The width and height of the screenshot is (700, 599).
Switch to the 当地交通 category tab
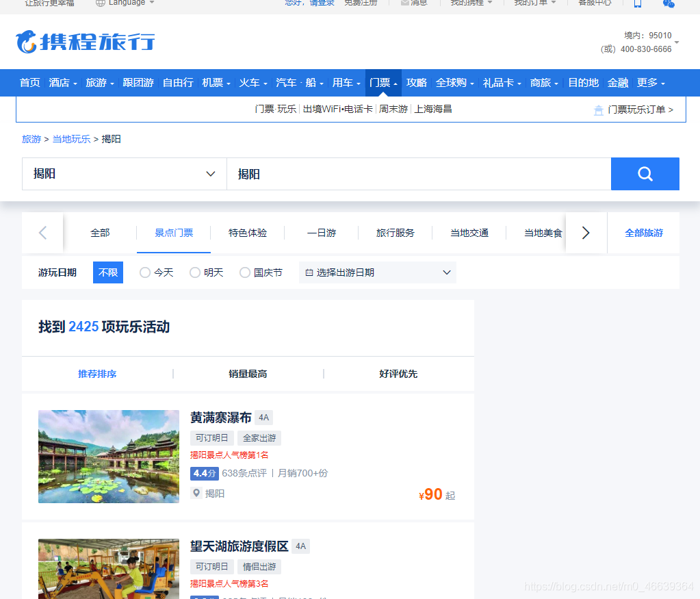click(x=469, y=233)
